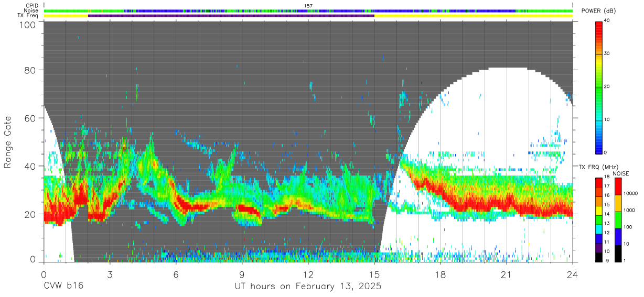Click the noise scale label 1000
Image resolution: width=644 pixels, height=297 pixels.
pos(630,210)
